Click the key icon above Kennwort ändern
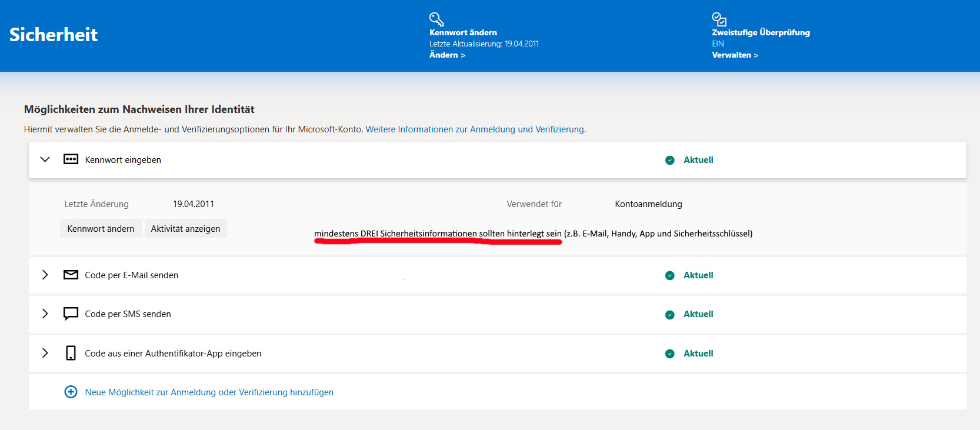 point(436,19)
